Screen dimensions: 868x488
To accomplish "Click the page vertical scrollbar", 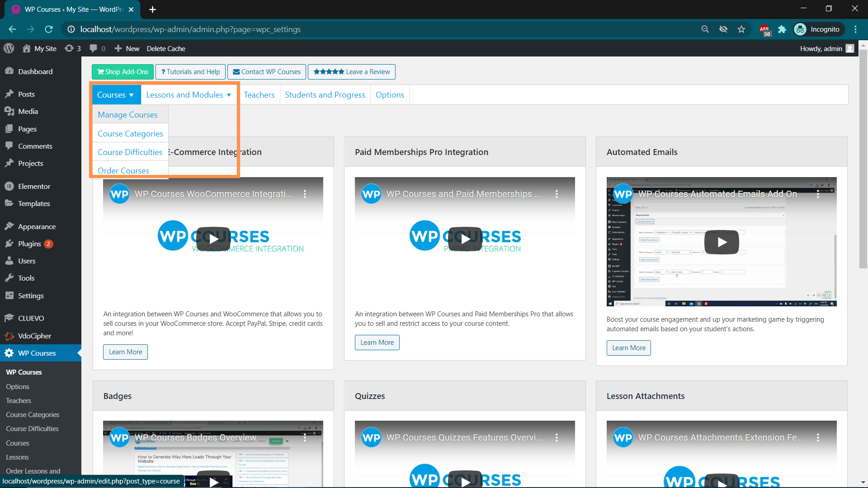I will point(863,158).
